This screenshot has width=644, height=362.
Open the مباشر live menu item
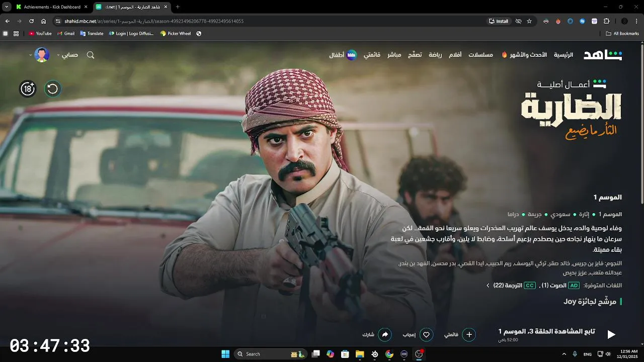(x=394, y=55)
